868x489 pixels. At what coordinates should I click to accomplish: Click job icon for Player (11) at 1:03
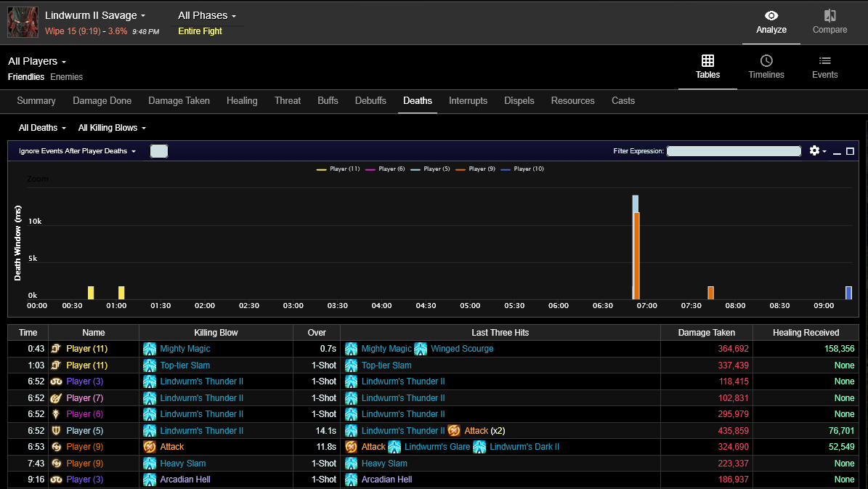pos(56,365)
